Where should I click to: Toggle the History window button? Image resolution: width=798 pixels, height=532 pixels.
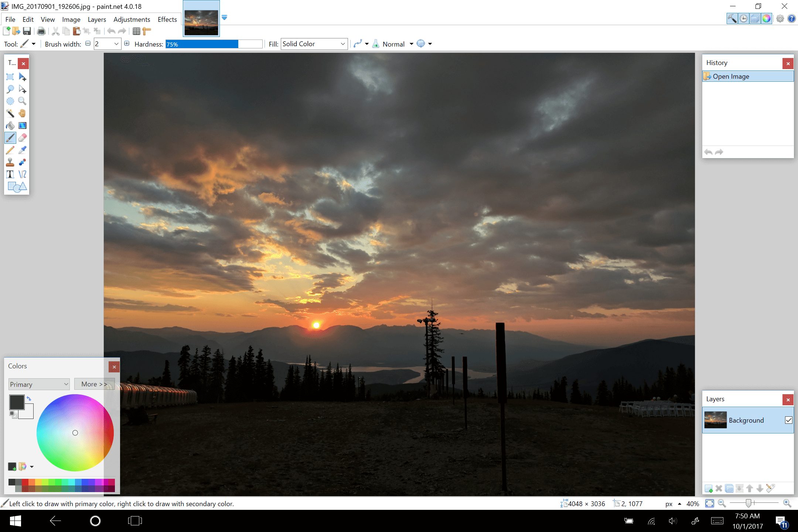coord(743,18)
